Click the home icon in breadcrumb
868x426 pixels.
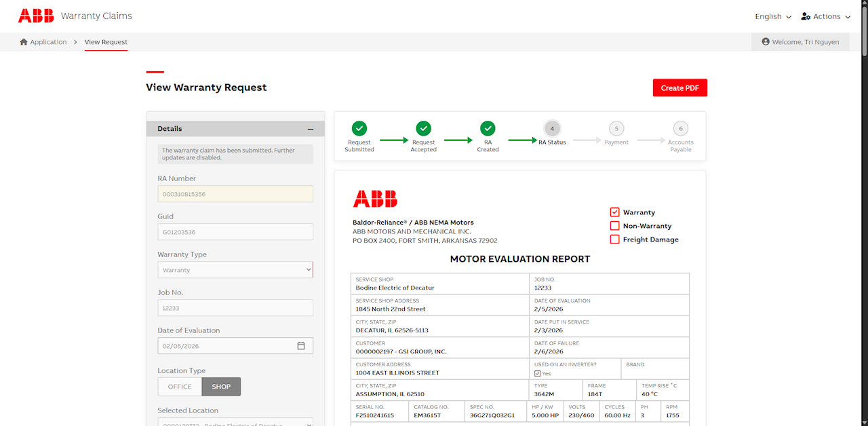[x=24, y=42]
